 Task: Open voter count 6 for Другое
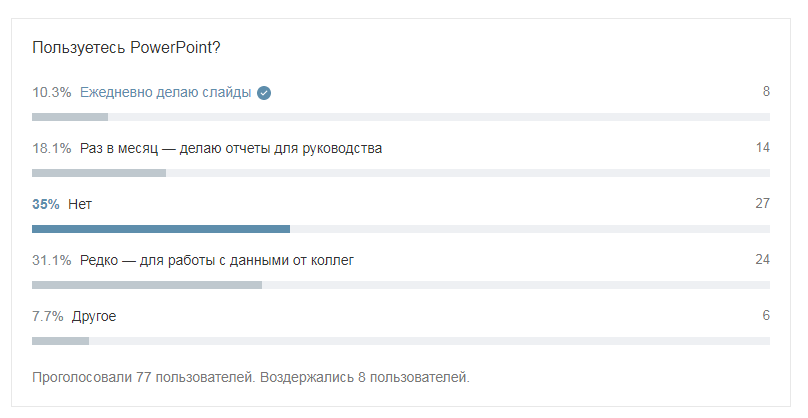pyautogui.click(x=766, y=315)
